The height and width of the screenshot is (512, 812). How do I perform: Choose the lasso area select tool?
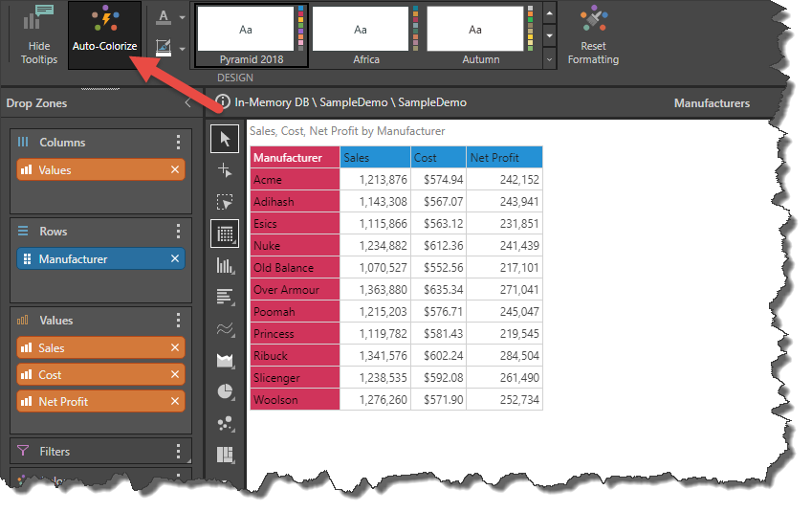coord(225,202)
